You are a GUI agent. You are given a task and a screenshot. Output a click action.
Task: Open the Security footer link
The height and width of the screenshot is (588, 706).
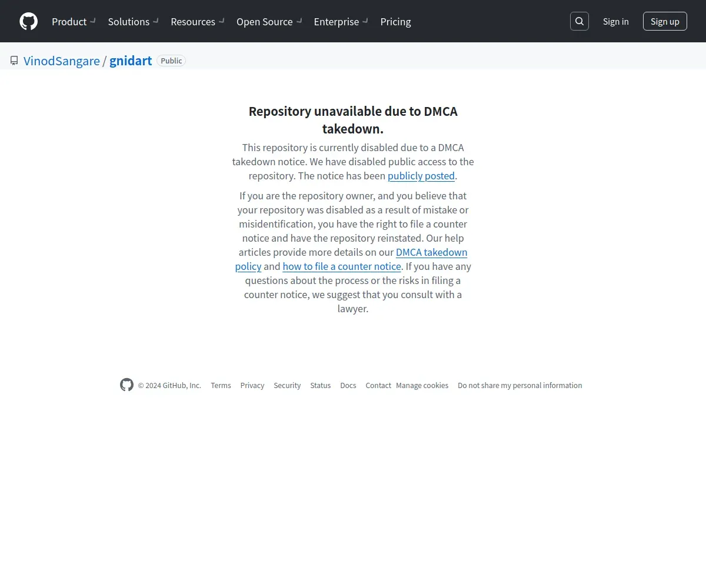click(x=287, y=386)
